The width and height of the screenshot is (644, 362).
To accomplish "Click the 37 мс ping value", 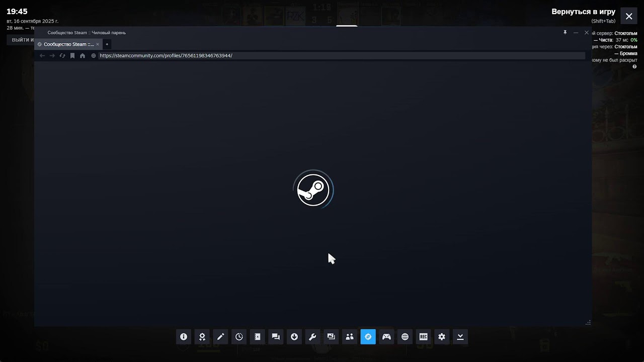I will point(622,40).
